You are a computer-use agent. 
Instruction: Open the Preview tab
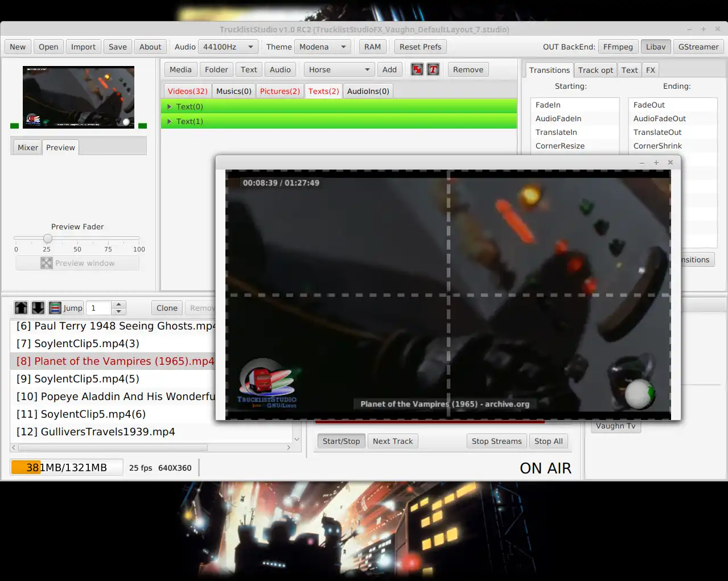tap(60, 147)
